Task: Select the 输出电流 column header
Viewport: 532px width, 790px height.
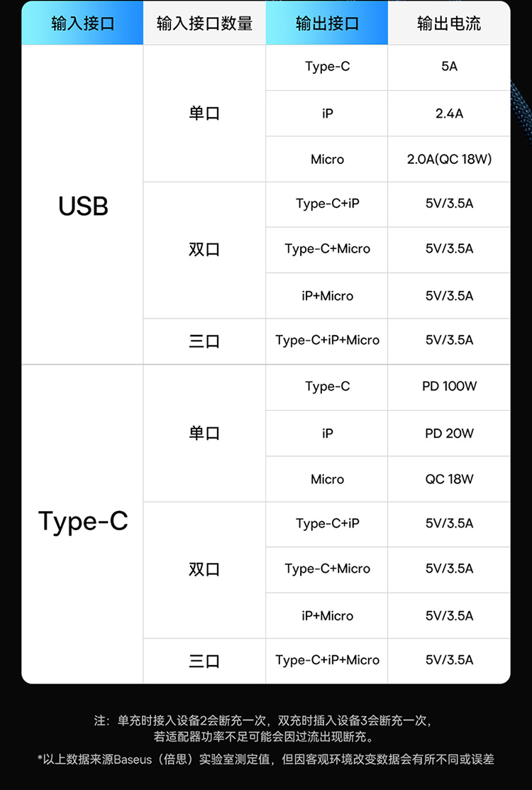Action: 449,23
